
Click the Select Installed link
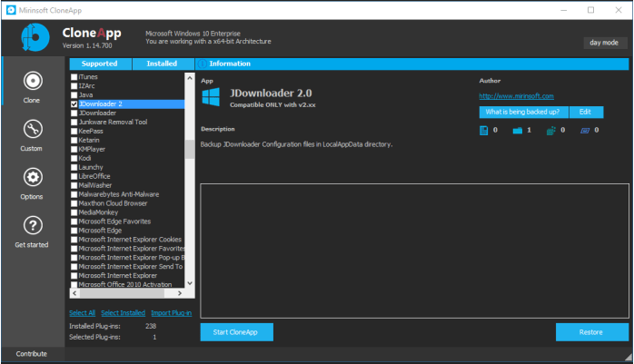[x=123, y=313]
